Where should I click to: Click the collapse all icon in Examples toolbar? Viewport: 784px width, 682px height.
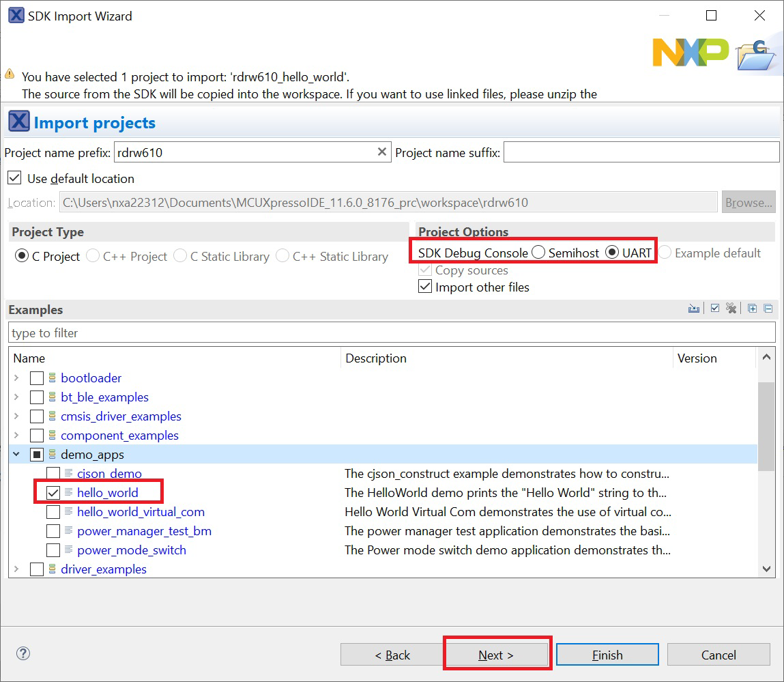[768, 309]
